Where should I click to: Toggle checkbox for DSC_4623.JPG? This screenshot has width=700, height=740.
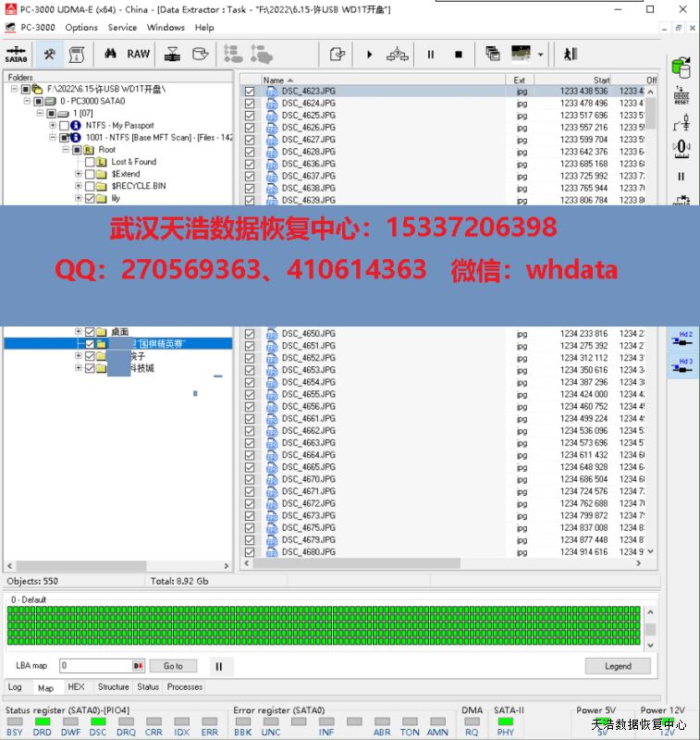point(250,92)
